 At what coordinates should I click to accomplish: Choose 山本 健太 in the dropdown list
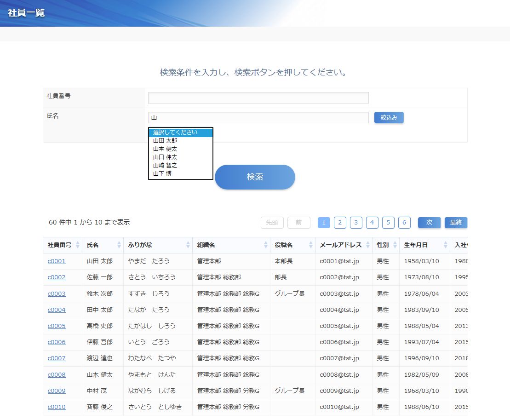(x=165, y=149)
